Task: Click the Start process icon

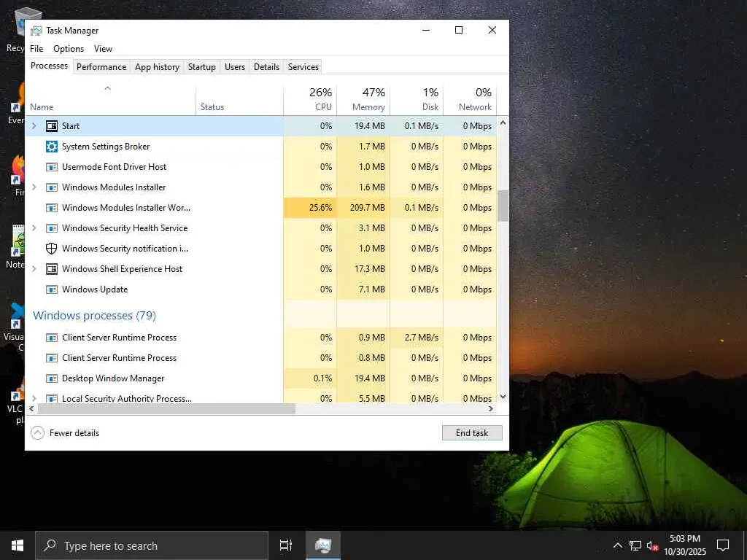Action: [x=52, y=126]
